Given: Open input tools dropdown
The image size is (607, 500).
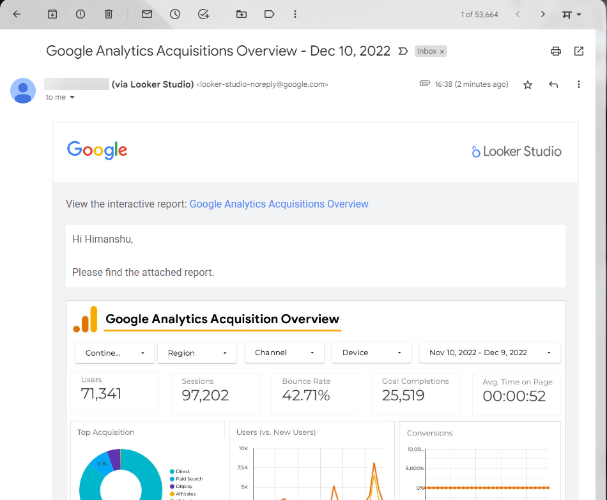Looking at the screenshot, I should pyautogui.click(x=571, y=14).
